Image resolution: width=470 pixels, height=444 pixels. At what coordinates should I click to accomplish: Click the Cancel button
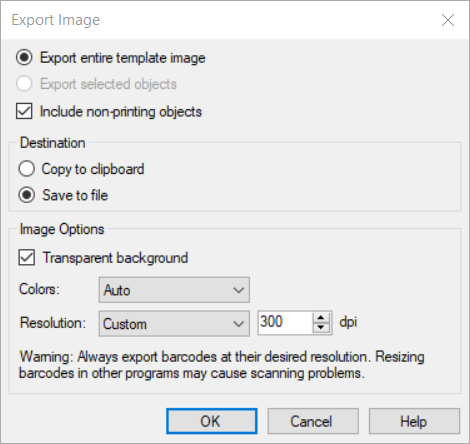click(313, 421)
